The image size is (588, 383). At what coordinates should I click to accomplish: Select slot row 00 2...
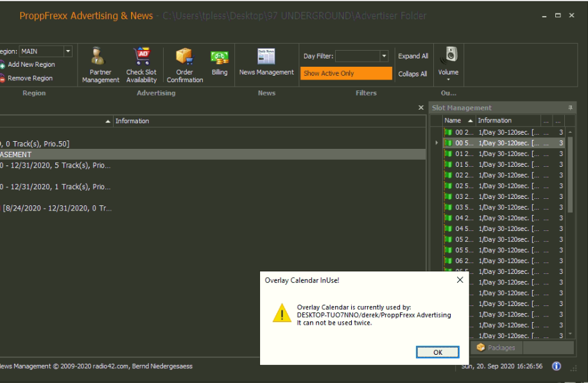[503, 132]
